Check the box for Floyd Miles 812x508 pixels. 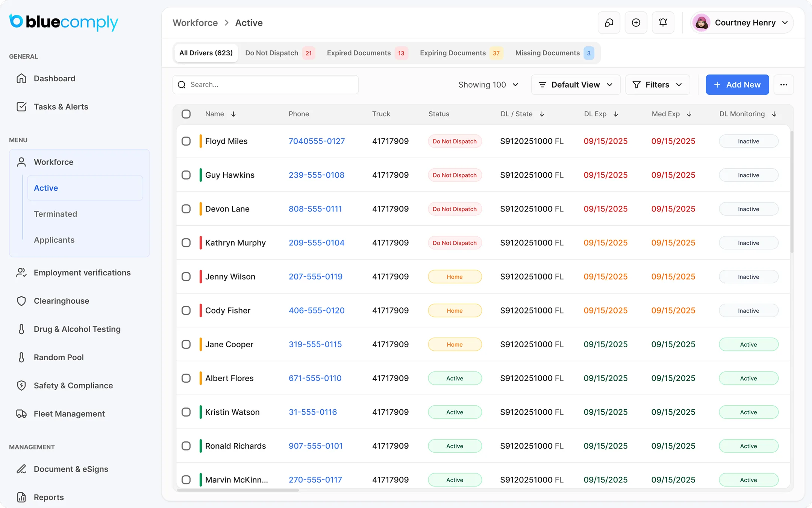tap(186, 141)
